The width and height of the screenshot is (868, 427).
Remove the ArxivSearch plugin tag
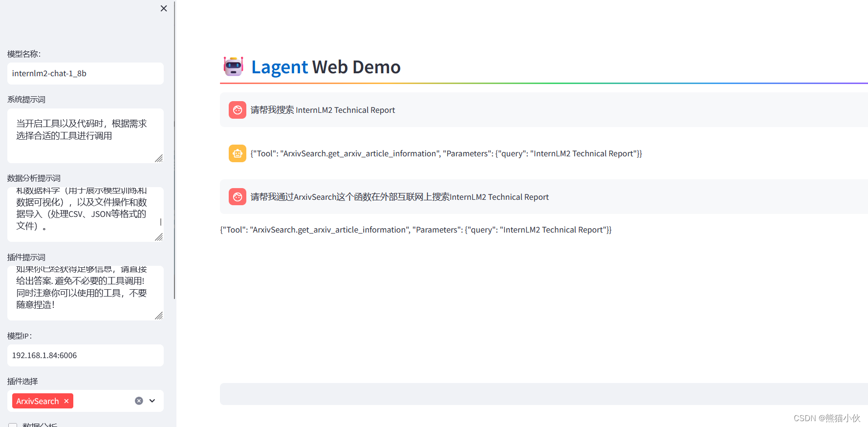tap(66, 401)
